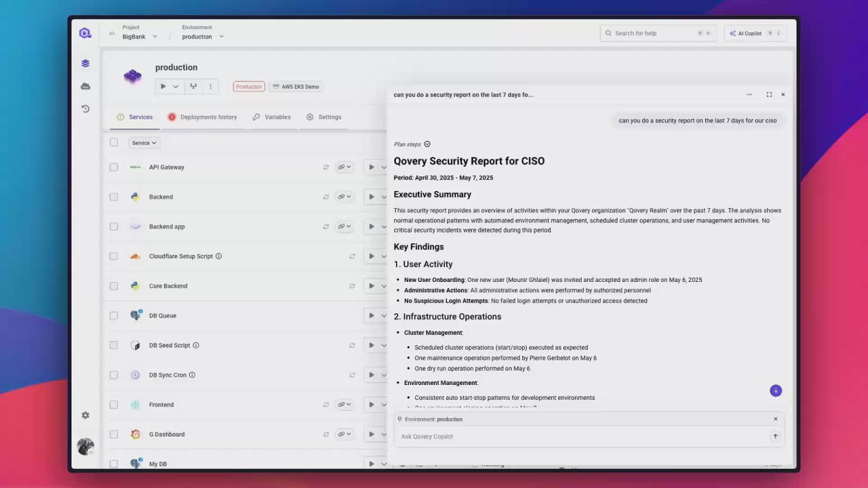Check the Cloudflare Setup Script row checkbox
This screenshot has height=488, width=868.
coord(114,256)
